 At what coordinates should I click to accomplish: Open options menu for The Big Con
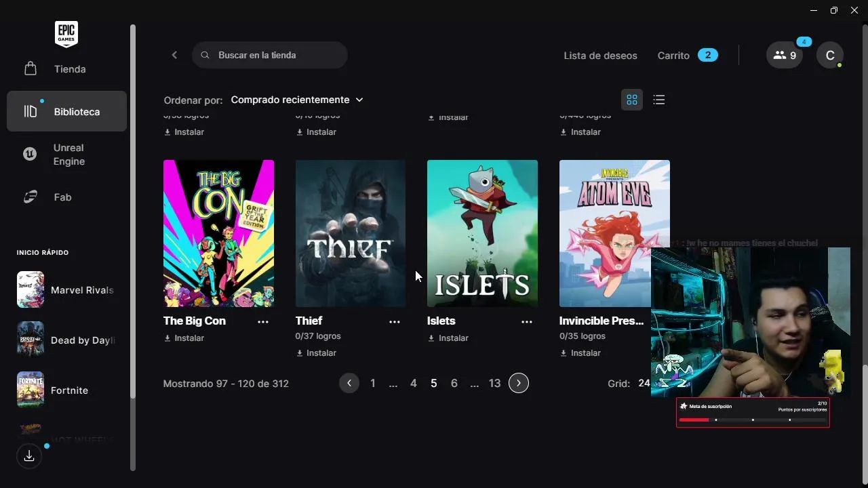click(263, 322)
